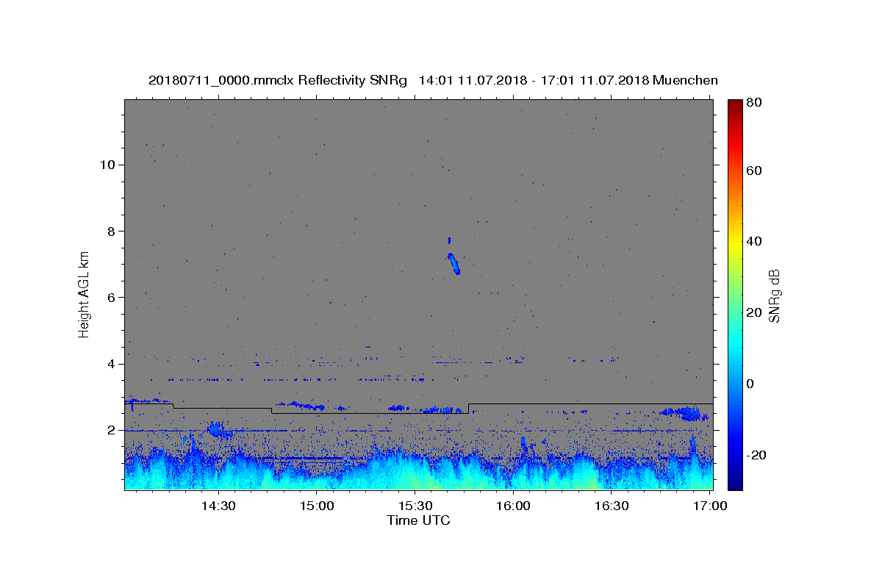This screenshot has width=882, height=588.
Task: Click the plot title text '20180711_0000.mmclx Reflectivity SNRg'
Action: [278, 80]
